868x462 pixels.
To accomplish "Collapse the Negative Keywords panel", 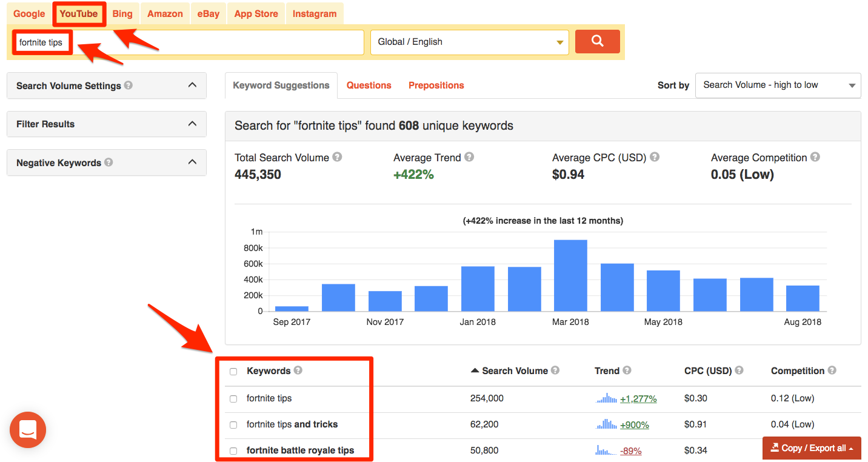I will (x=192, y=162).
